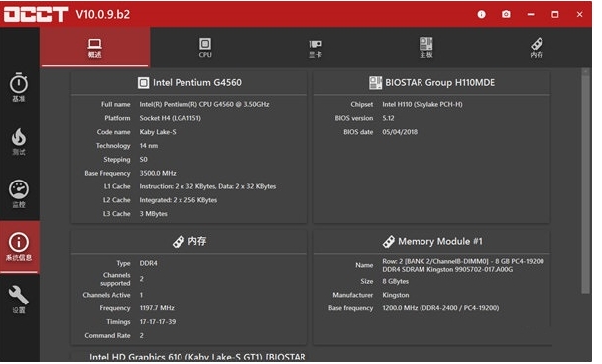
Task: Switch to the CPU tab
Action: pyautogui.click(x=205, y=48)
